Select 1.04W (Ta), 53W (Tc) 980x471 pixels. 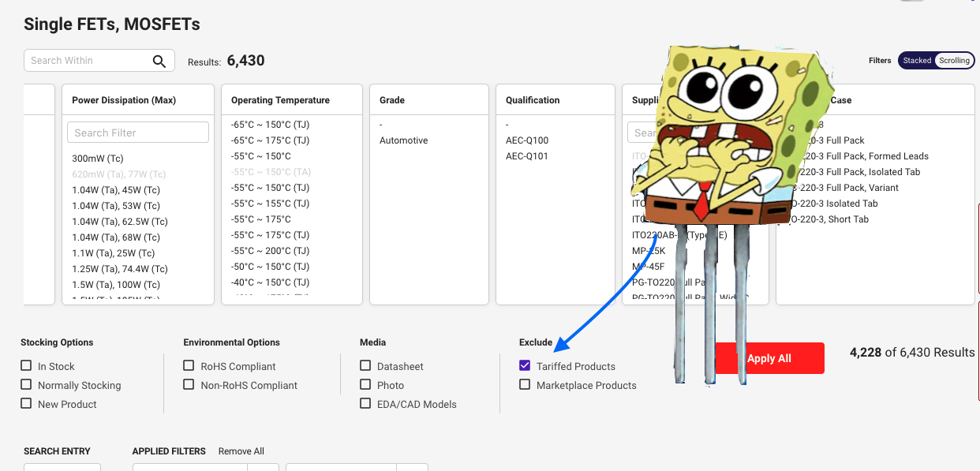coord(116,206)
